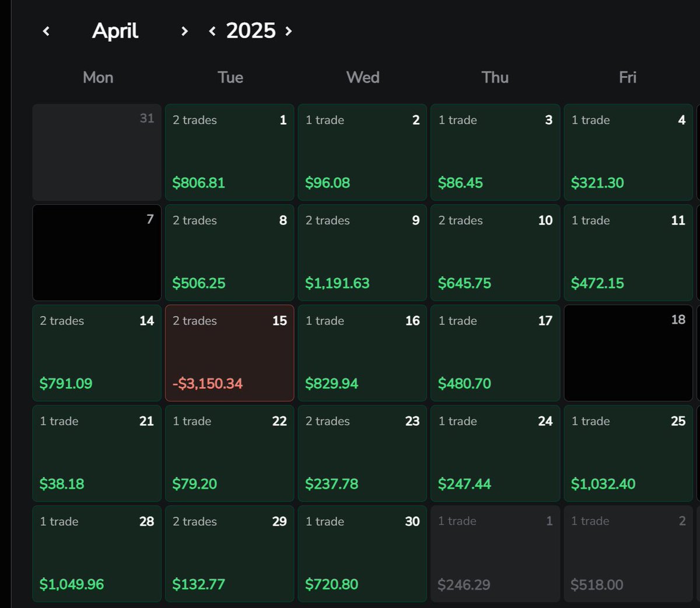Image resolution: width=700 pixels, height=608 pixels.
Task: Go to next month arrow
Action: tap(184, 31)
